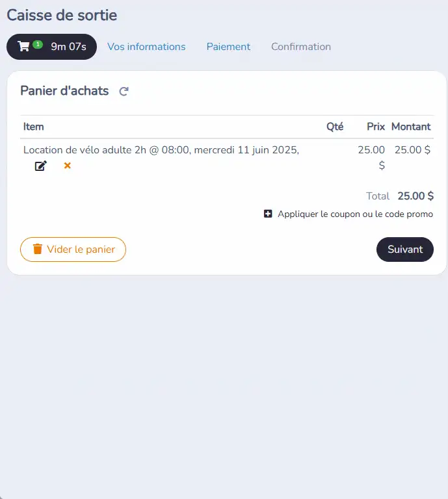Select the Location de vélo adulte 2h item text
Image resolution: width=448 pixels, height=499 pixels.
click(x=161, y=150)
